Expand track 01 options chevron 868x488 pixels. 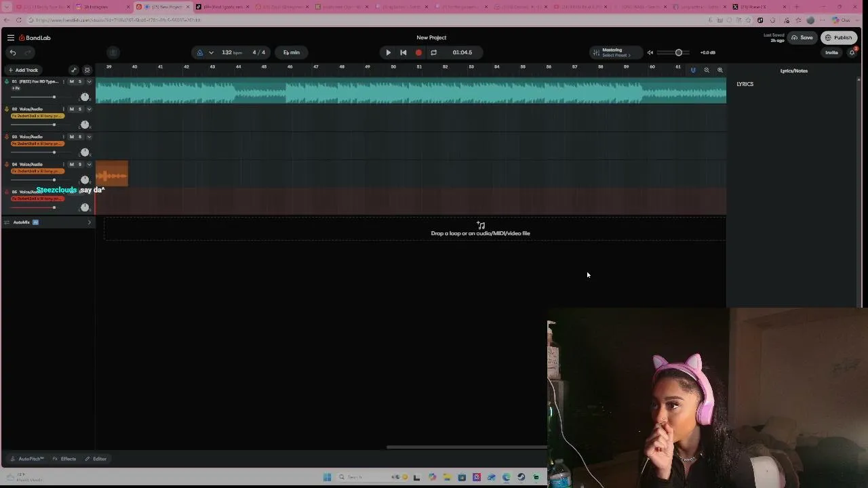coord(89,81)
